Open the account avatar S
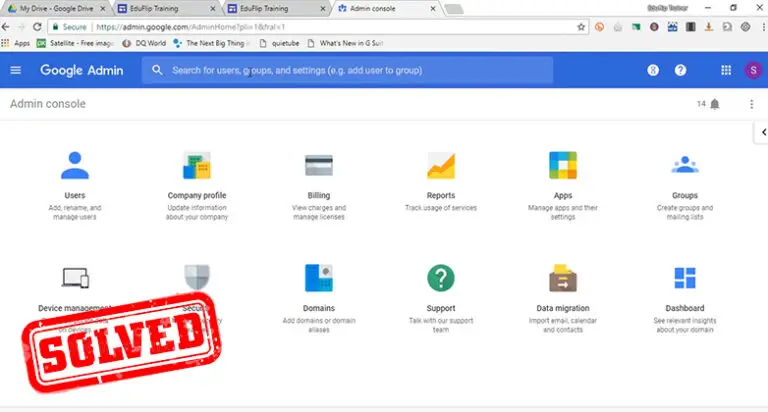 click(753, 70)
